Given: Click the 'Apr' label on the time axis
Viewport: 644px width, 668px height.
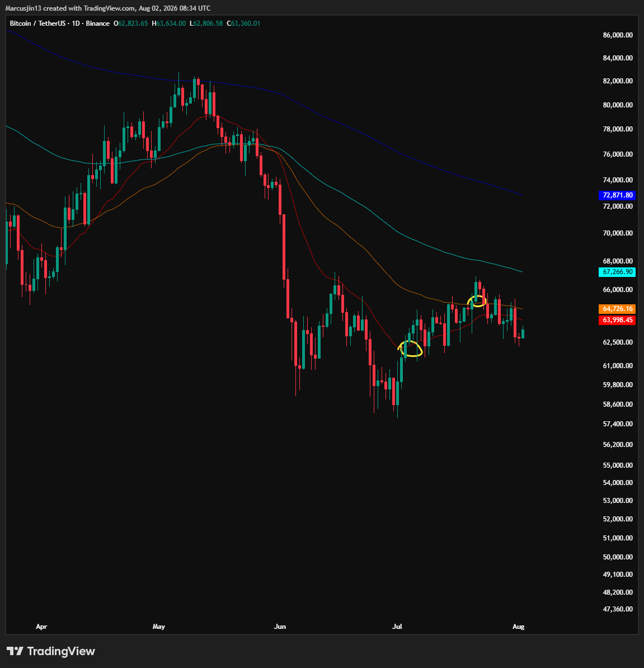Looking at the screenshot, I should point(41,626).
